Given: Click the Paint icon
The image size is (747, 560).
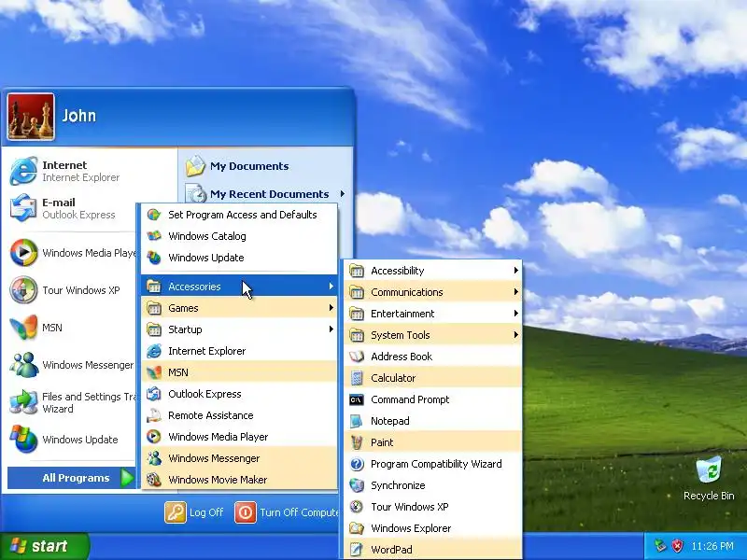Looking at the screenshot, I should coord(357,442).
